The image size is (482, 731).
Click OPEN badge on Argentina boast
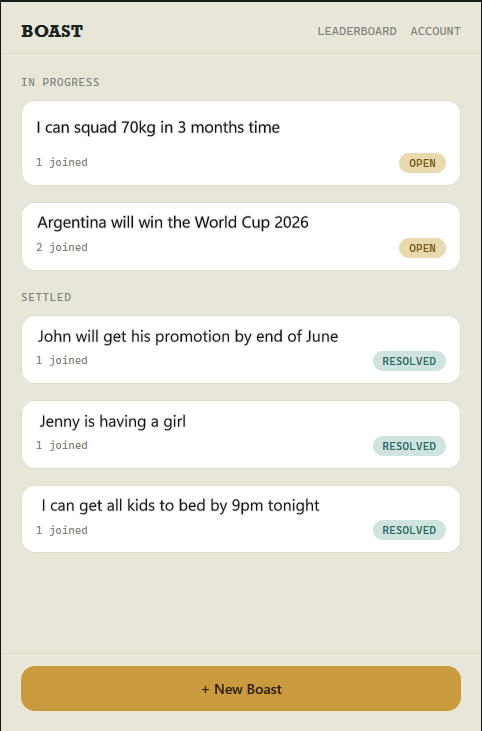point(422,248)
